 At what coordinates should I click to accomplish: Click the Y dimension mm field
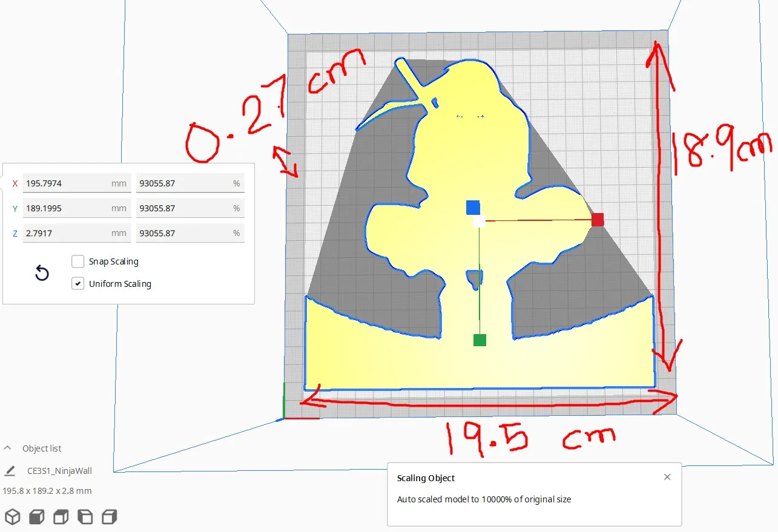click(x=67, y=208)
